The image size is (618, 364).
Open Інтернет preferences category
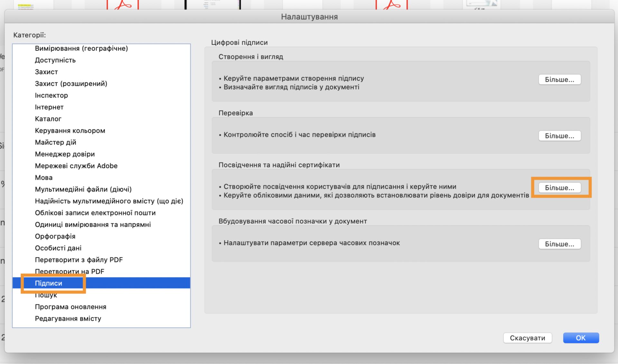(x=49, y=107)
